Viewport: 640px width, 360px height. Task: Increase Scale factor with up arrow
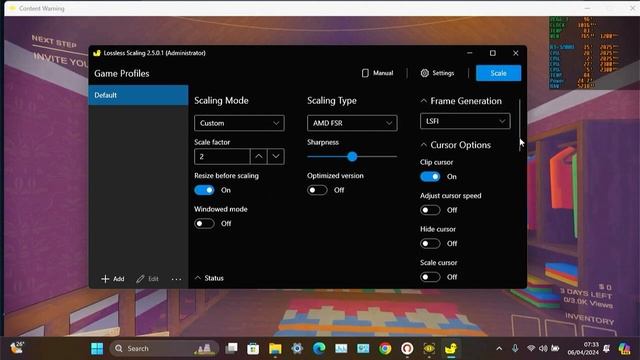click(x=259, y=156)
